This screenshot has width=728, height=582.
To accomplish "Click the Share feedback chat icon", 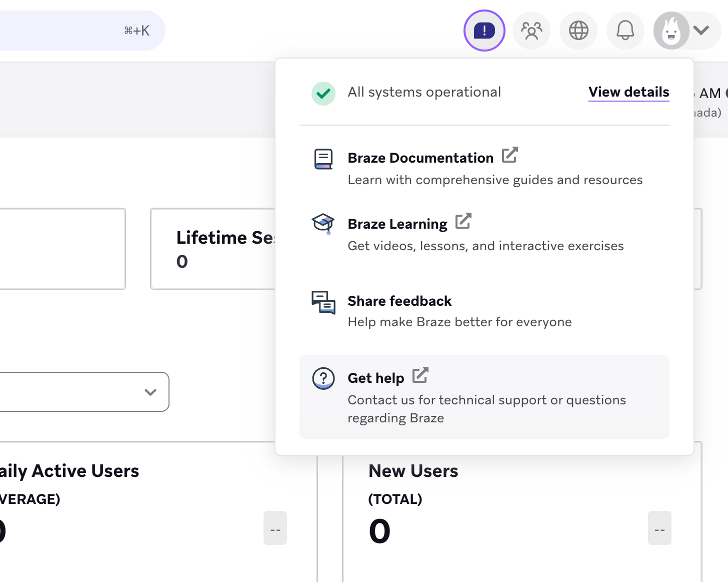I will coord(323,303).
